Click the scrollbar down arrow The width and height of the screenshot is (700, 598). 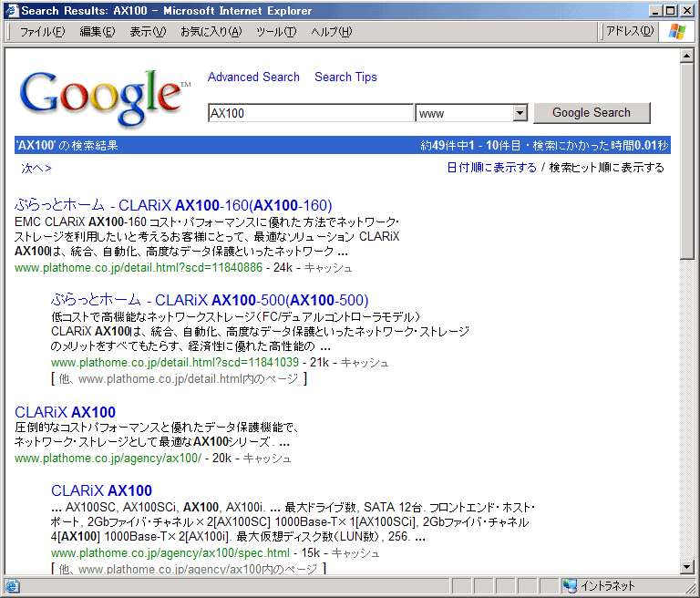coord(686,567)
